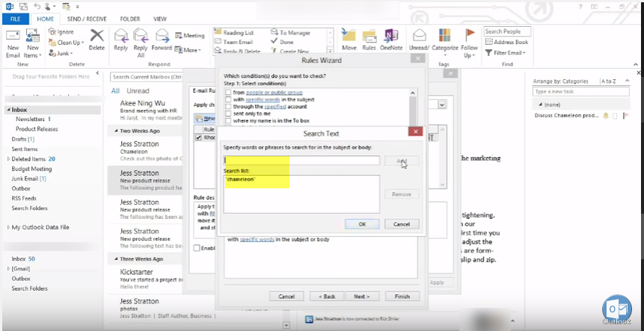The height and width of the screenshot is (331, 644).
Task: Open the dropdown in the Rules and Alerts dialog
Action: coord(442,105)
